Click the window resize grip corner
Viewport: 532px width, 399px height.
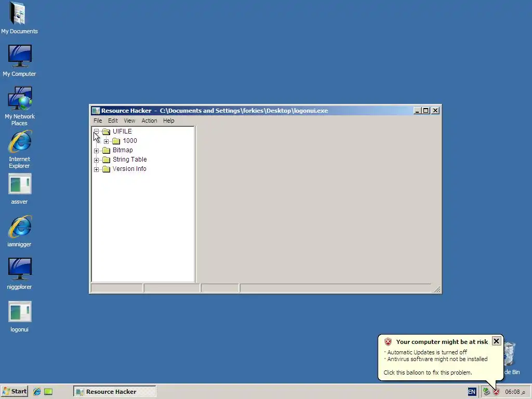(x=437, y=289)
